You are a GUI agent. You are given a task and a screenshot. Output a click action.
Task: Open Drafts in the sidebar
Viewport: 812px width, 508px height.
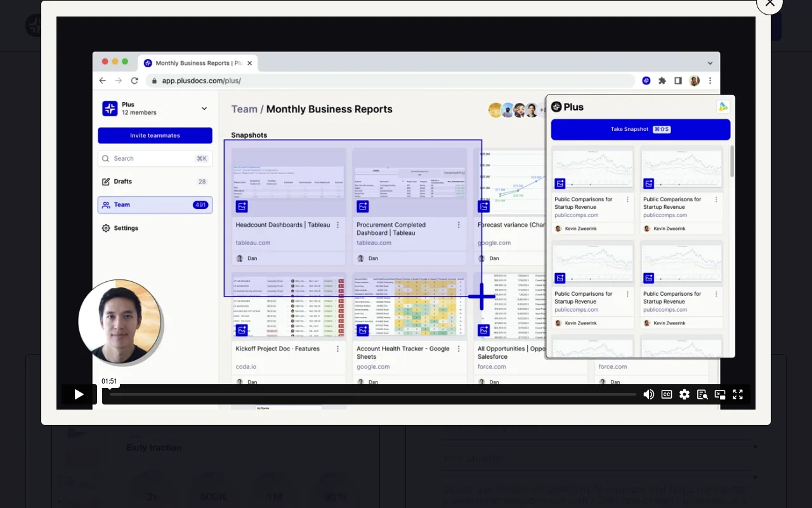pyautogui.click(x=155, y=182)
